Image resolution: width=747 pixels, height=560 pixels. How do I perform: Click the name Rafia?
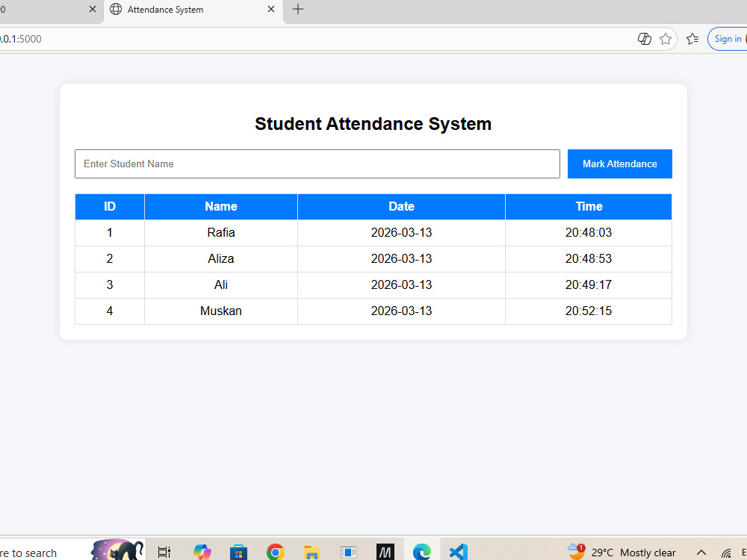pos(221,232)
